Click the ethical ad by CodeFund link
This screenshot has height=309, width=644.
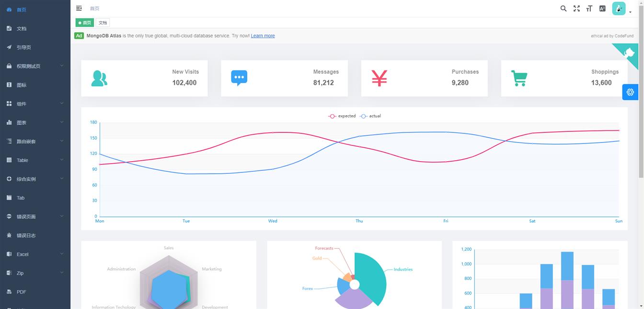point(612,36)
